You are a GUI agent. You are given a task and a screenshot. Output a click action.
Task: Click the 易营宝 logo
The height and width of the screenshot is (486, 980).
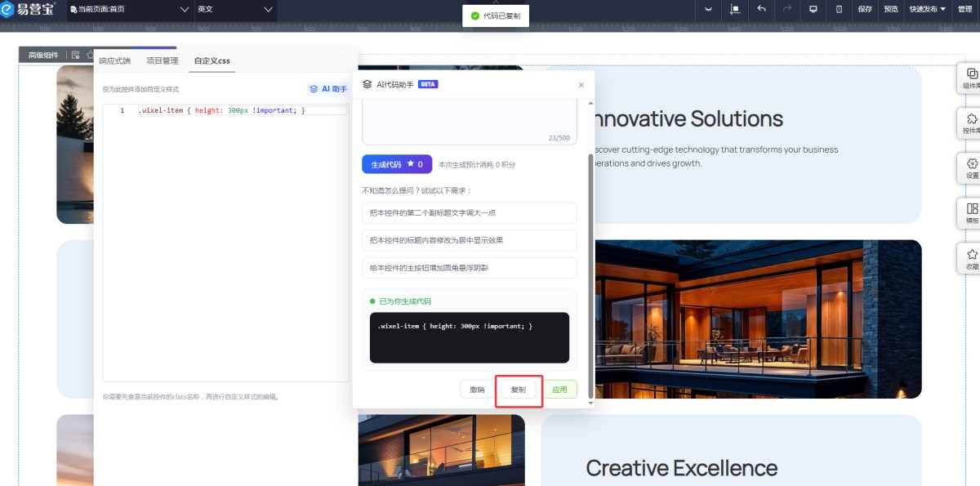(29, 10)
